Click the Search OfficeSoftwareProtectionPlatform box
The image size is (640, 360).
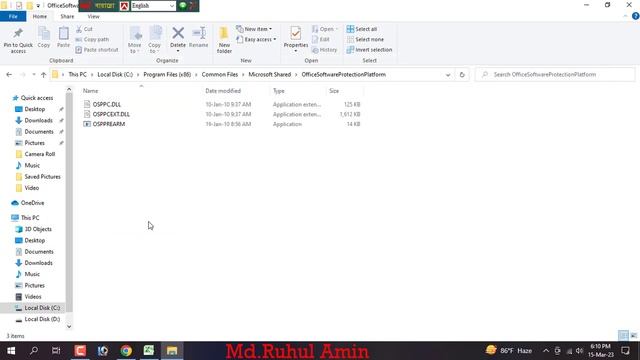pyautogui.click(x=555, y=75)
